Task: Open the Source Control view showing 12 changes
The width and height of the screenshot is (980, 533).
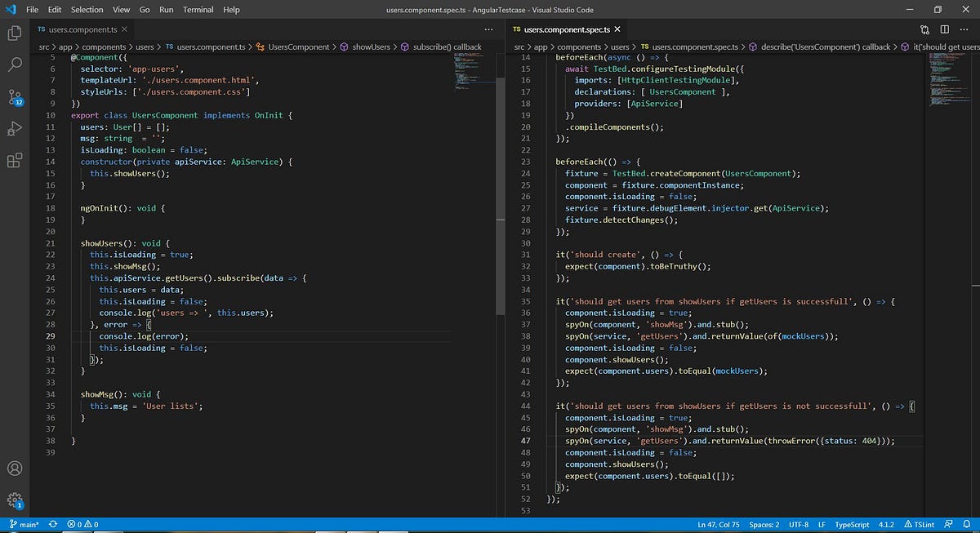Action: pos(13,96)
